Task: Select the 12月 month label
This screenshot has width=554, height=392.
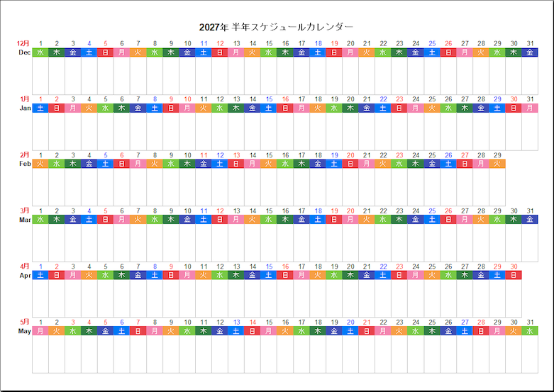Action: click(23, 43)
